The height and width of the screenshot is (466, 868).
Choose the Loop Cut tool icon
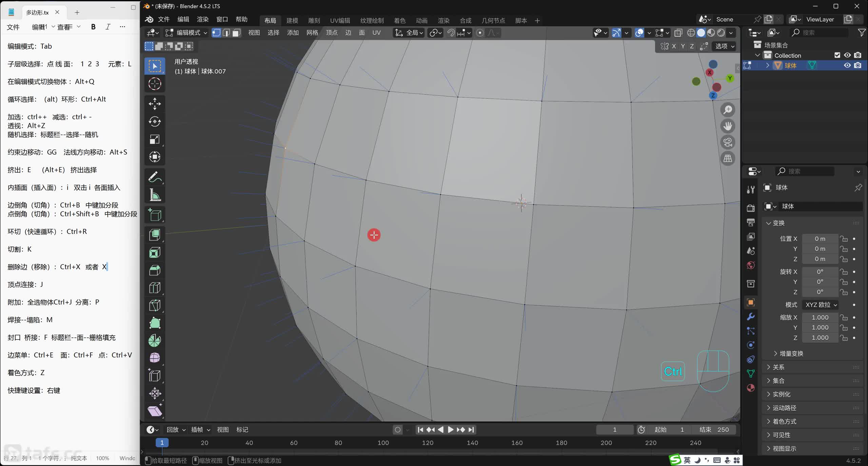point(155,288)
